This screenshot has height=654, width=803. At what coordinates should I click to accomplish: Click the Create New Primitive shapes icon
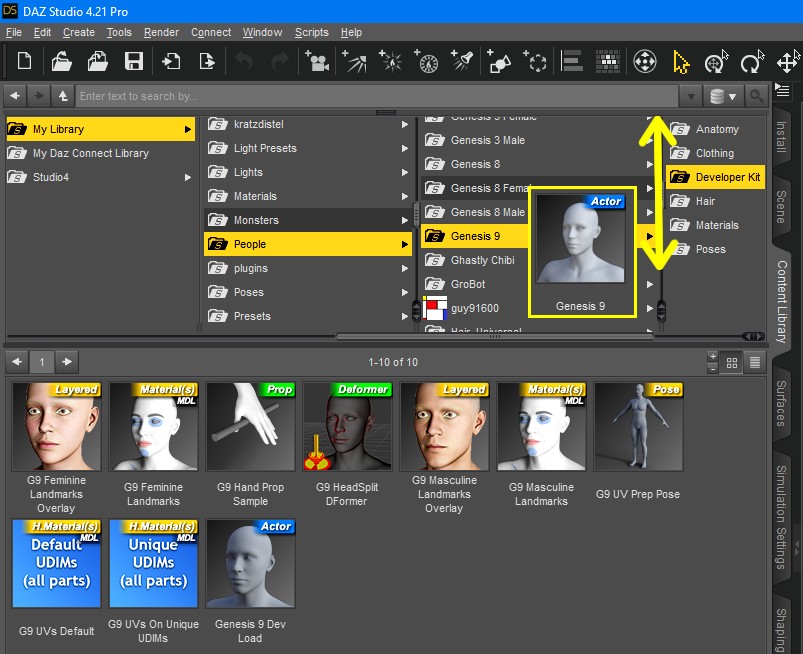pyautogui.click(x=499, y=62)
